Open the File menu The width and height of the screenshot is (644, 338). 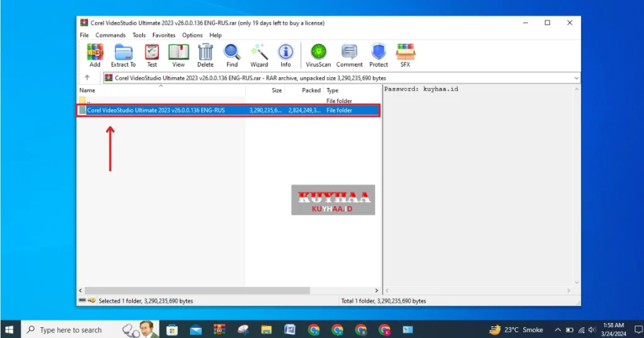point(84,35)
